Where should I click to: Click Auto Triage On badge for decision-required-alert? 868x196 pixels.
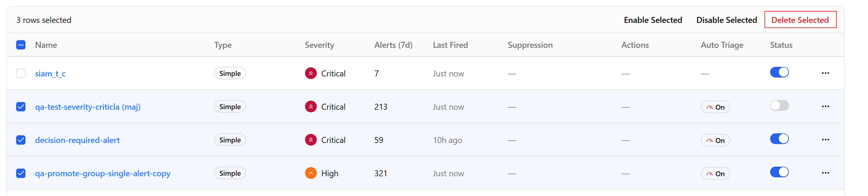click(715, 140)
